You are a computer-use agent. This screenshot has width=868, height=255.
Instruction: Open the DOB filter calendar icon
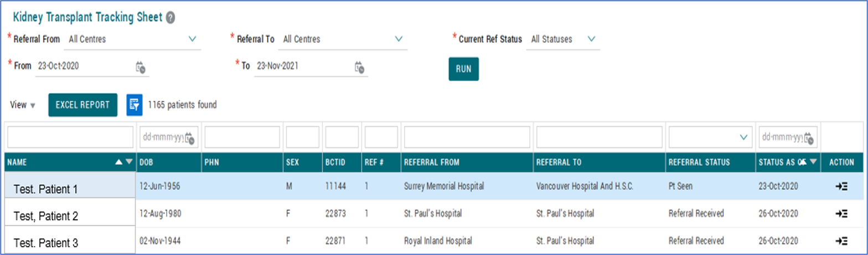(190, 137)
